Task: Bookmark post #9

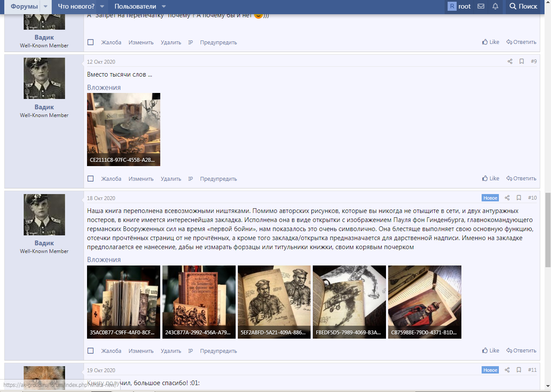Action: 521,62
